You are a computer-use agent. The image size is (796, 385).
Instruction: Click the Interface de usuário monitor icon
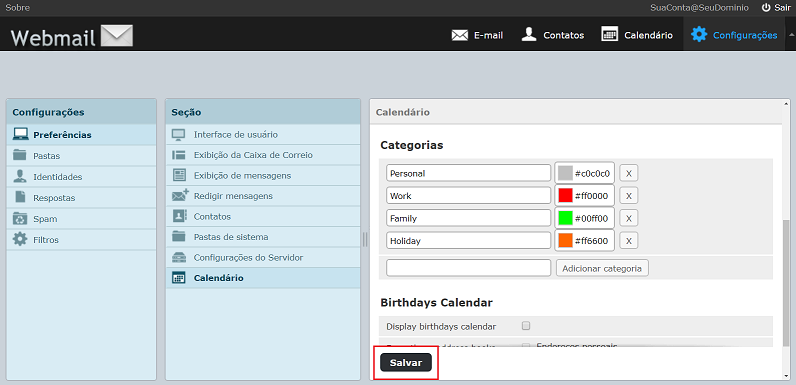tap(179, 135)
